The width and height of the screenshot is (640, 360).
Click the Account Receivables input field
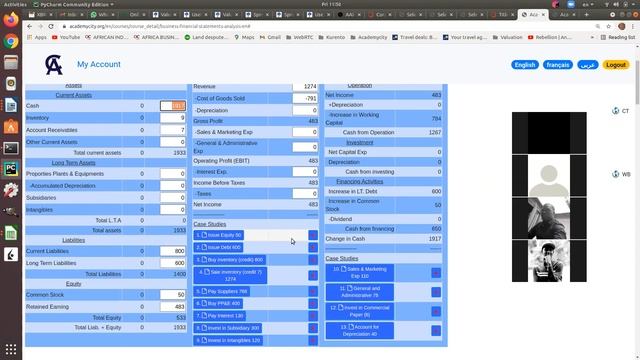coord(173,130)
